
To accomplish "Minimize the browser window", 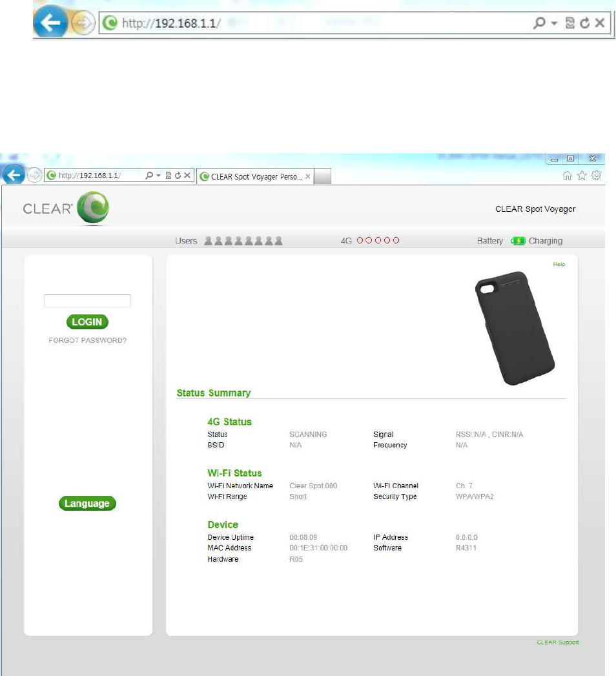I will click(x=555, y=159).
